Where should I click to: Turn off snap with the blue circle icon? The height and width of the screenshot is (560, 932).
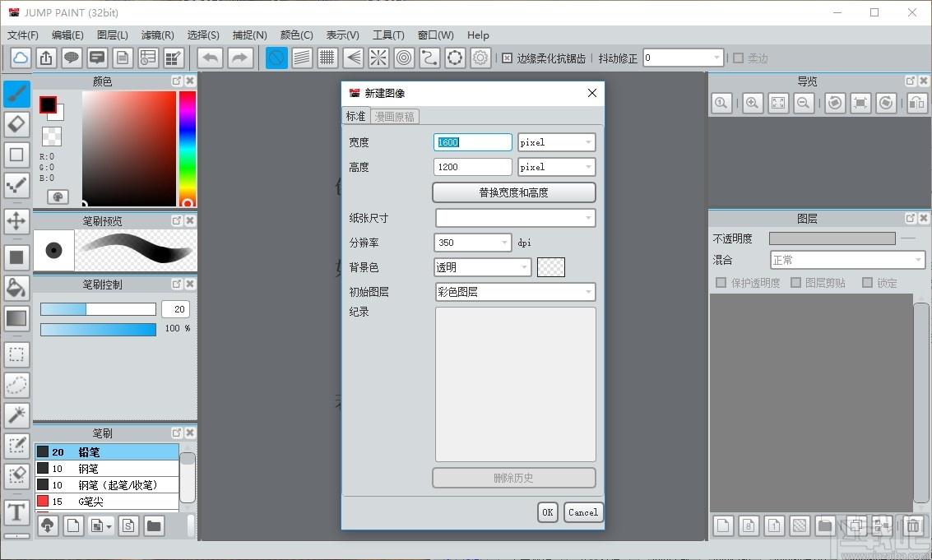(276, 58)
